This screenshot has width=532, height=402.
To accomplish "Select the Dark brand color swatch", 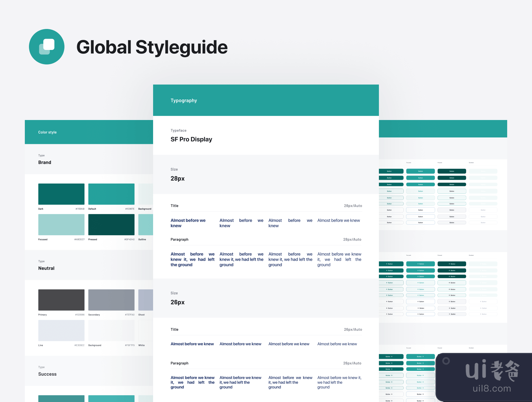I will (61, 194).
